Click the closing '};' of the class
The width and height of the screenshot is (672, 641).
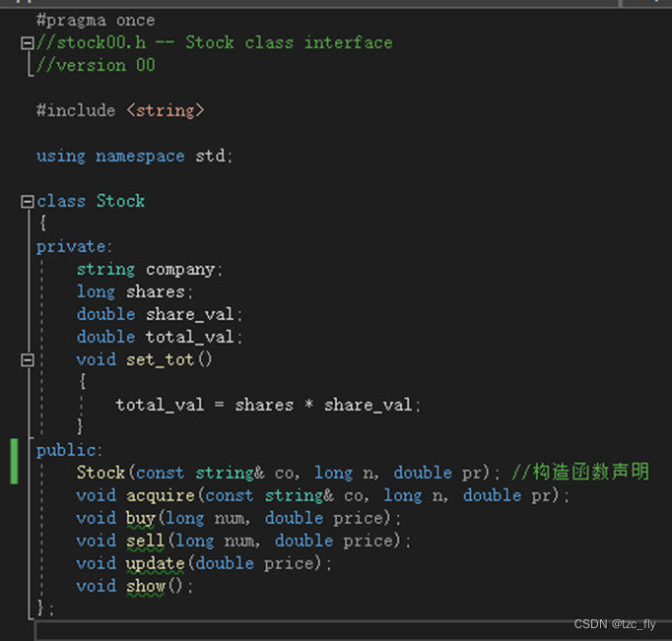click(45, 609)
